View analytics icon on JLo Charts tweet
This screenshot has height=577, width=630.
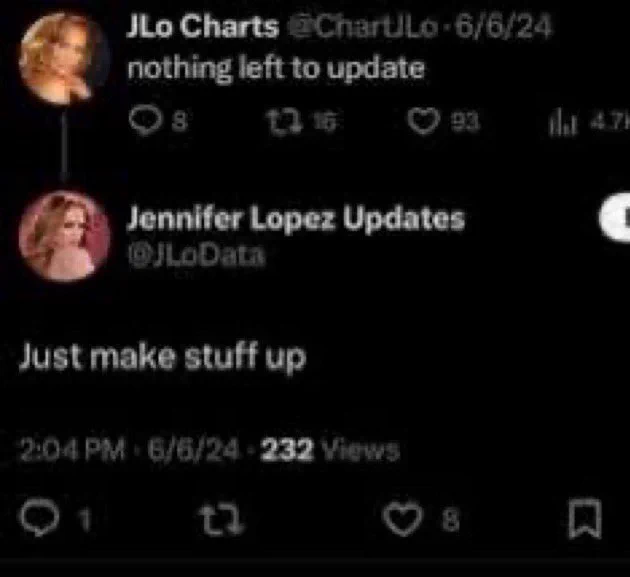click(564, 123)
